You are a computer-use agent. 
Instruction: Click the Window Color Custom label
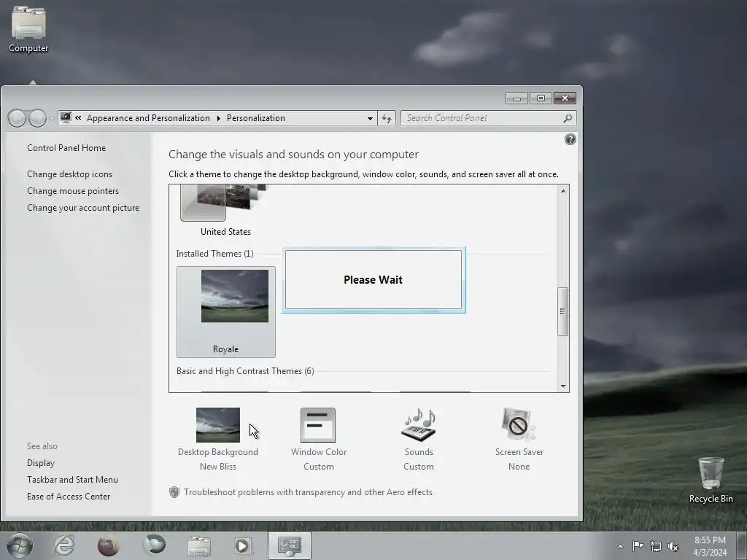click(319, 459)
